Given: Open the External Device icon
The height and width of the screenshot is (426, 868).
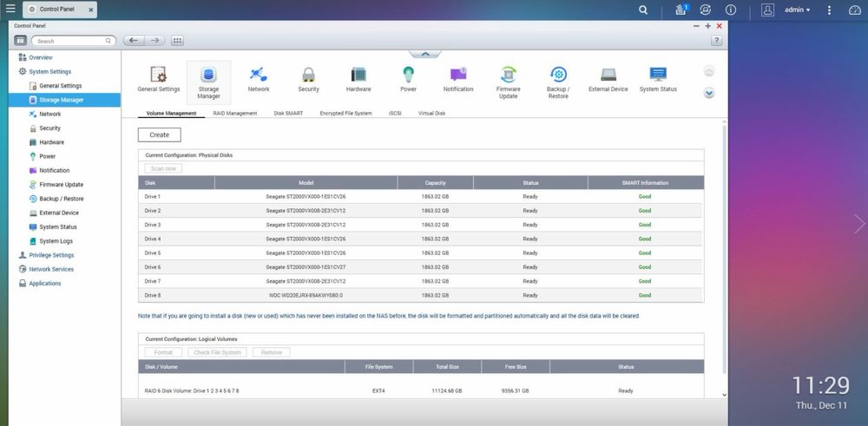Looking at the screenshot, I should 608,76.
